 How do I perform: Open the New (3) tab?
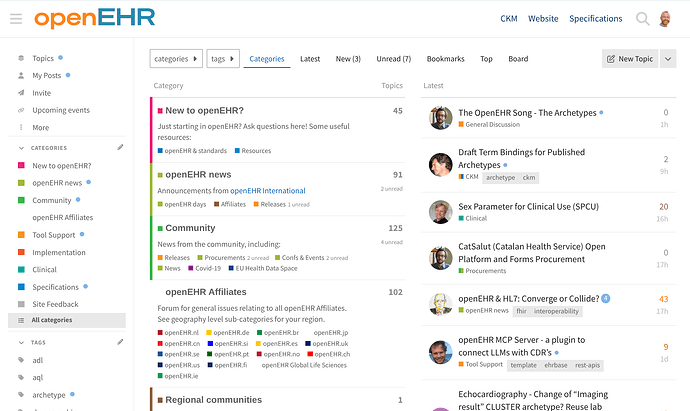(x=348, y=59)
